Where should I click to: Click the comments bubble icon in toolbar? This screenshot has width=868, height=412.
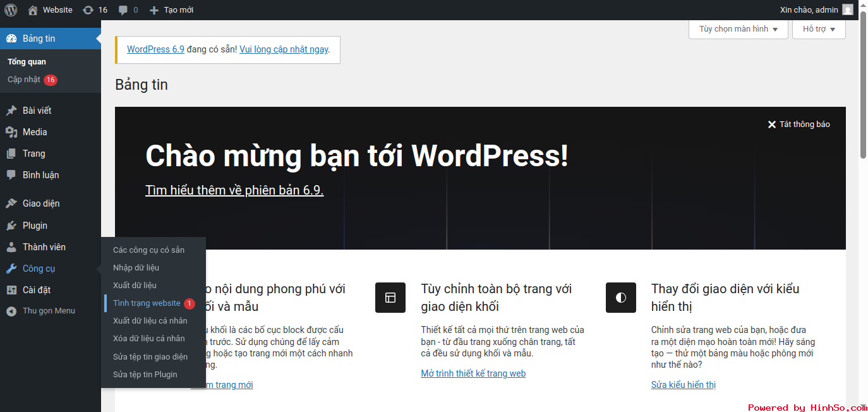[123, 10]
